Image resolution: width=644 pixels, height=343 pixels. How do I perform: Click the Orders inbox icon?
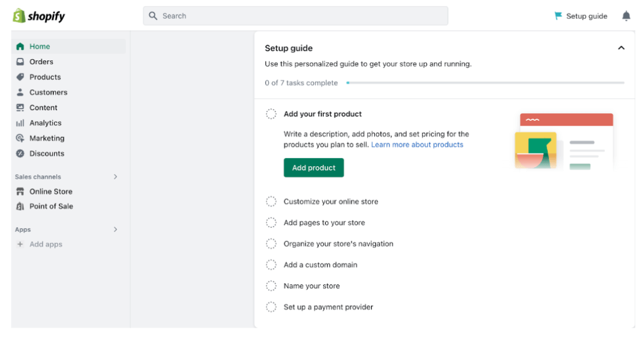20,62
